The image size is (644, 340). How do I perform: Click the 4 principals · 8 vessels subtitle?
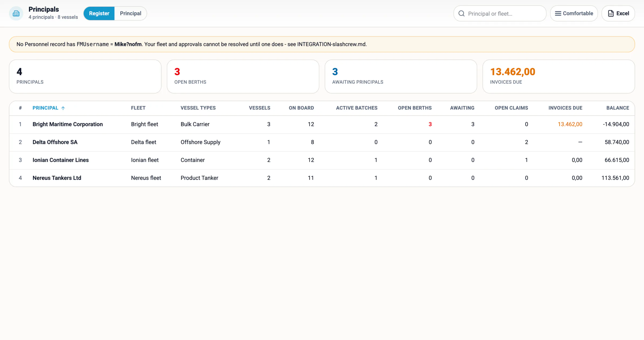(x=53, y=17)
